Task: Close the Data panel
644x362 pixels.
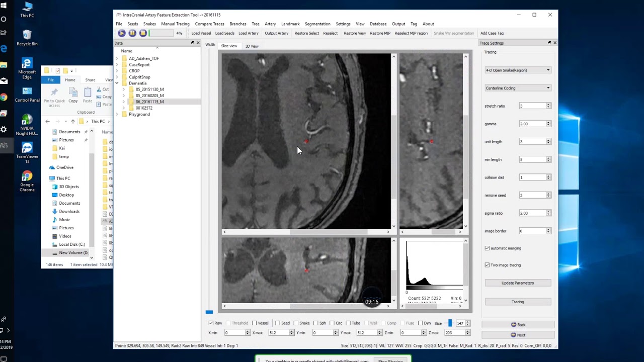Action: click(x=198, y=43)
